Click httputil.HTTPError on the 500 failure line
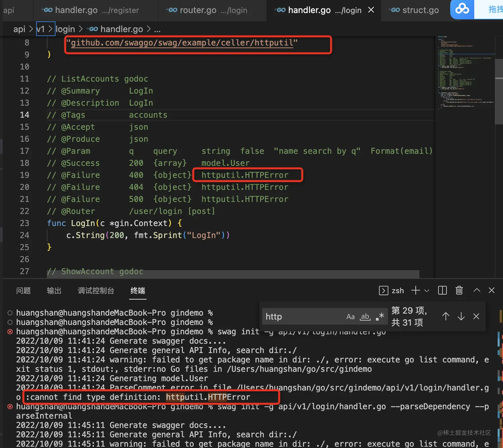 (x=245, y=199)
